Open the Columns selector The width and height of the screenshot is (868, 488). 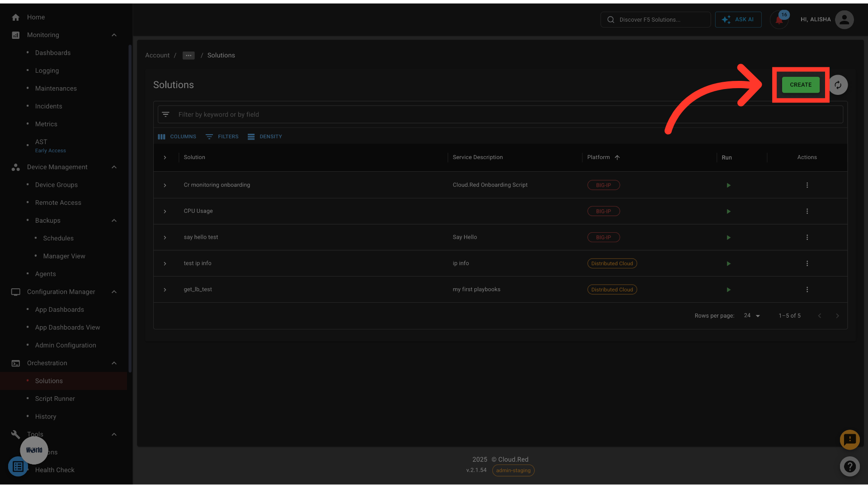click(x=177, y=136)
